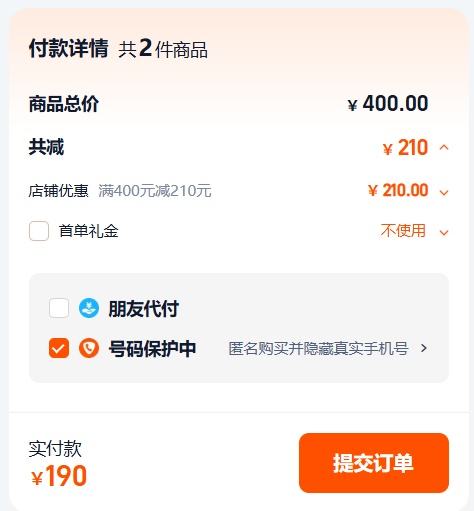Submit order with 提交订单 button
Image resolution: width=474 pixels, height=511 pixels.
[x=374, y=463]
